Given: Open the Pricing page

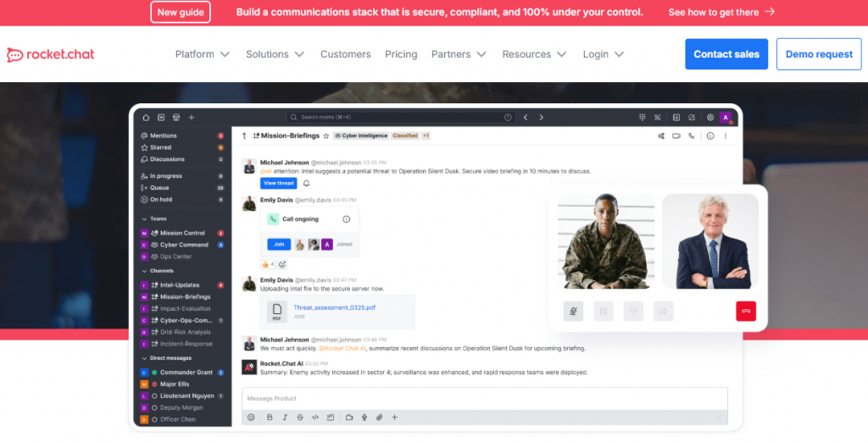Looking at the screenshot, I should (x=401, y=54).
